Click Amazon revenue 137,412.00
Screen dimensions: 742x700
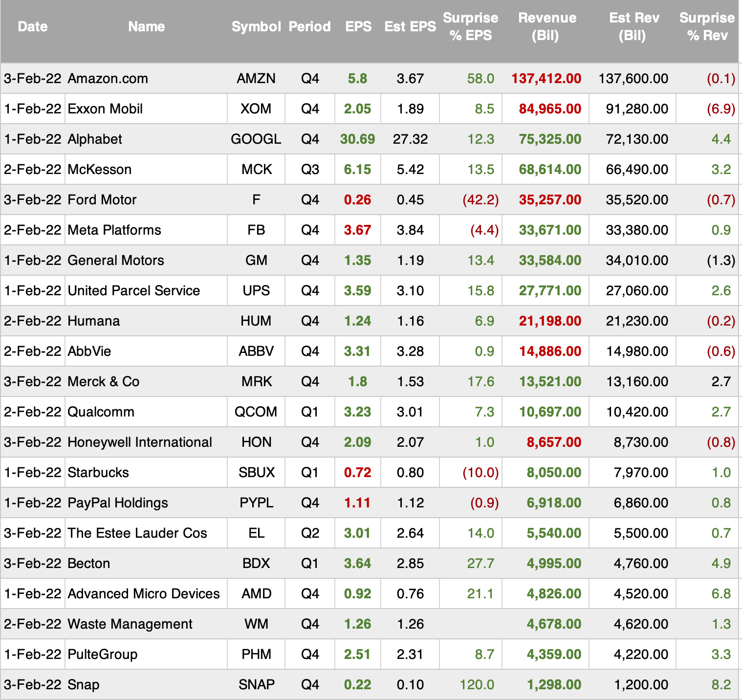(546, 78)
